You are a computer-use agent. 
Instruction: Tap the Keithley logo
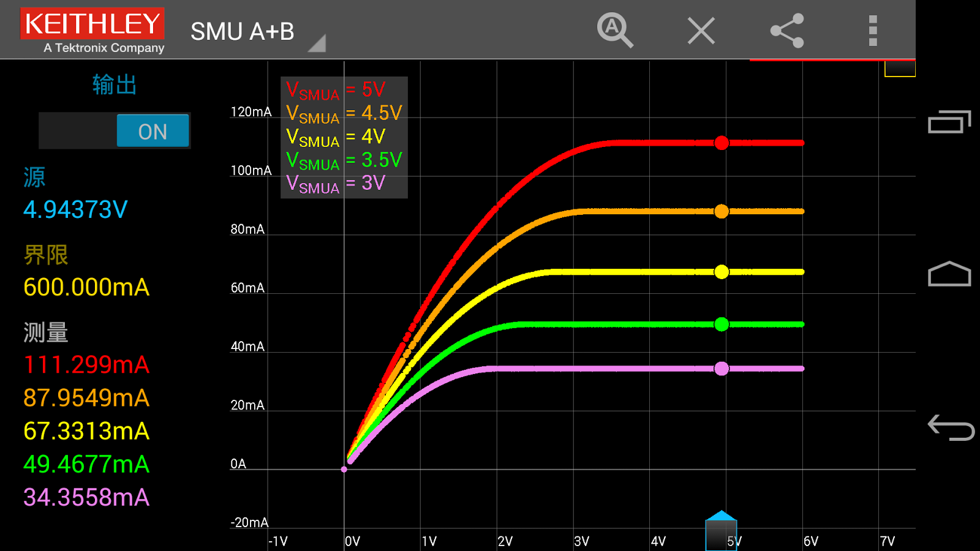coord(92,30)
